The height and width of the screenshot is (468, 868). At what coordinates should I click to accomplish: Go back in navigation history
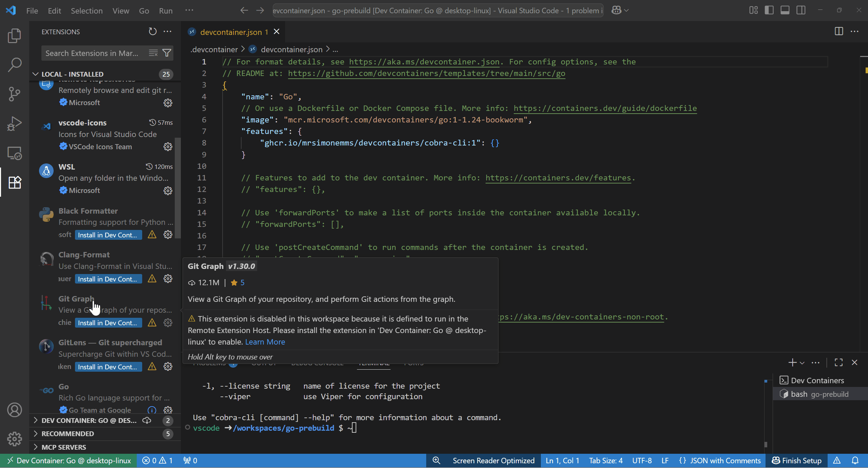pos(244,11)
